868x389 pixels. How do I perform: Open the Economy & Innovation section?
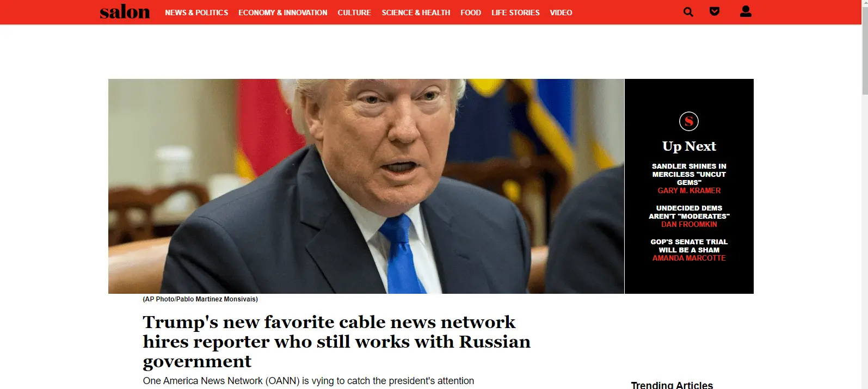coord(283,13)
